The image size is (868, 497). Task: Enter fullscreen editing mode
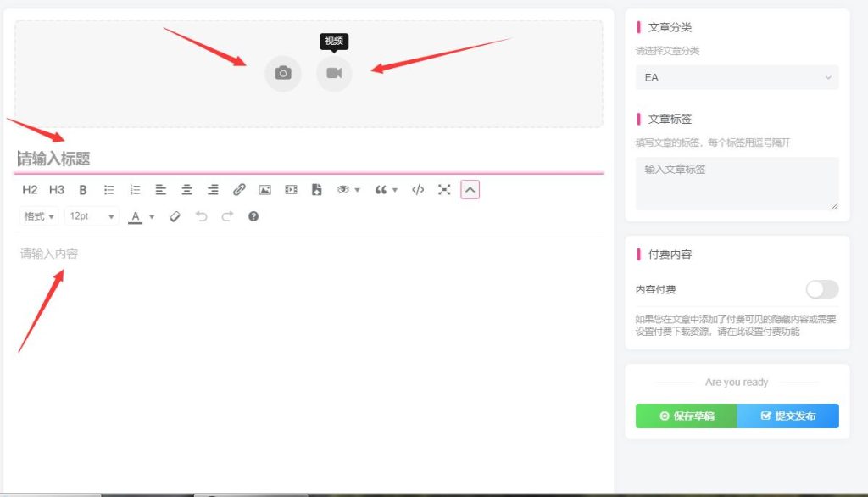tap(444, 190)
